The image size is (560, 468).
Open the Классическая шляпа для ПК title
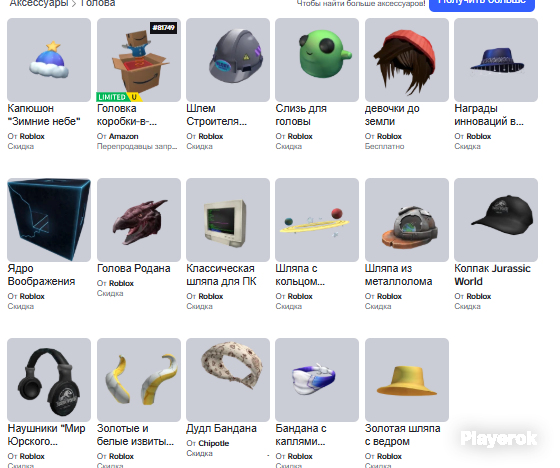click(221, 275)
